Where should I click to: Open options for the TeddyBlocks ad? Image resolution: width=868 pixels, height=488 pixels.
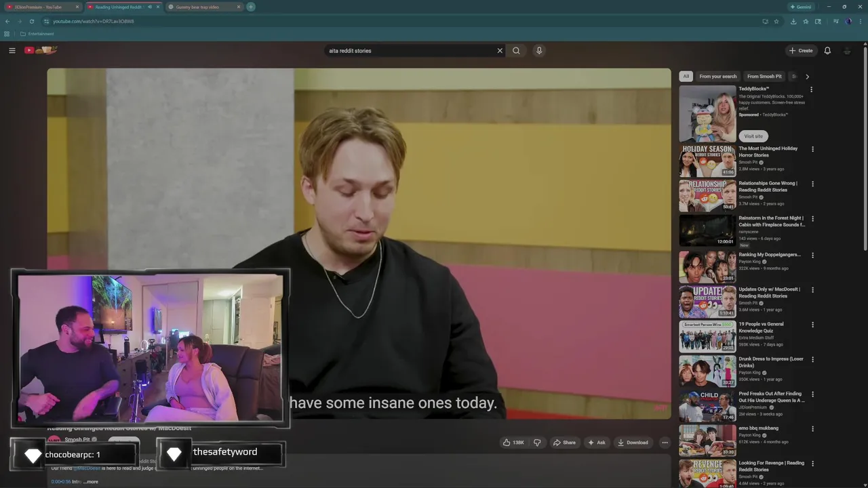point(811,89)
